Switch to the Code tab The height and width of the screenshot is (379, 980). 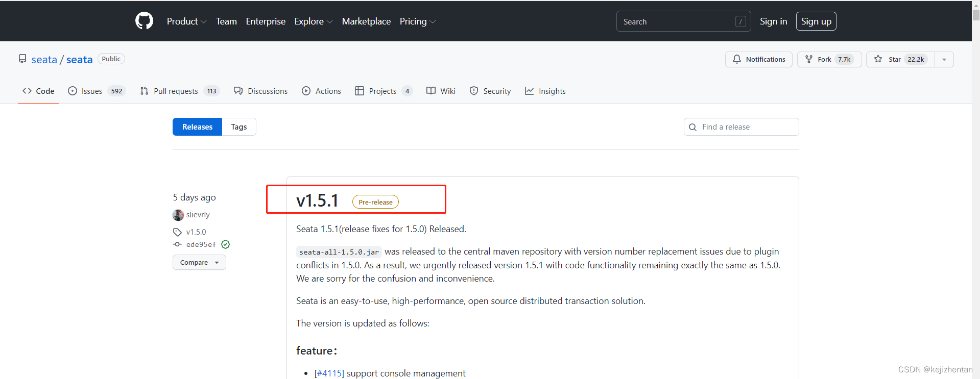click(38, 91)
